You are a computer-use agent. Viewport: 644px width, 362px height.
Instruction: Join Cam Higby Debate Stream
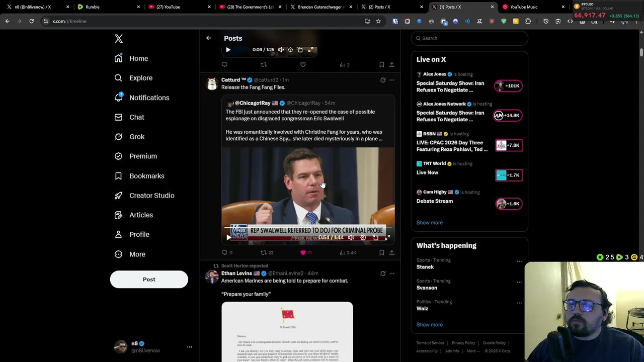(509, 204)
